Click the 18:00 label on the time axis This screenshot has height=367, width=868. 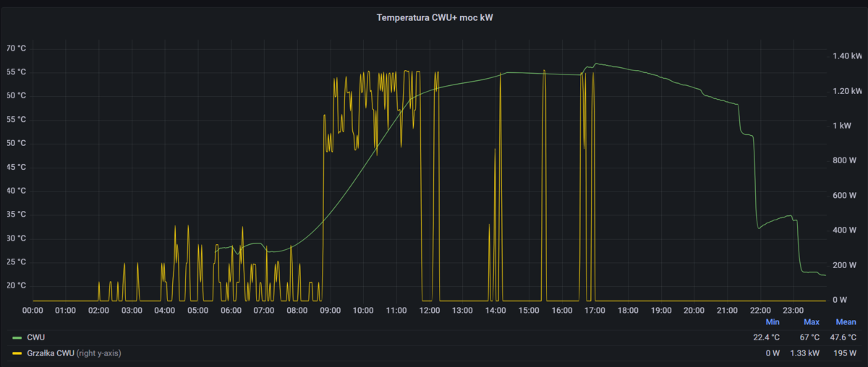628,311
